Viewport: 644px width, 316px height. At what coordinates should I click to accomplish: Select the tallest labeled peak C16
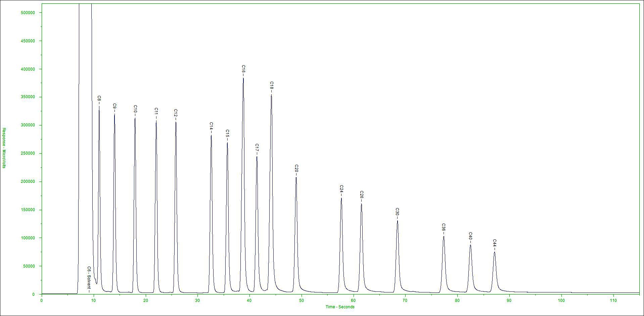click(x=243, y=69)
